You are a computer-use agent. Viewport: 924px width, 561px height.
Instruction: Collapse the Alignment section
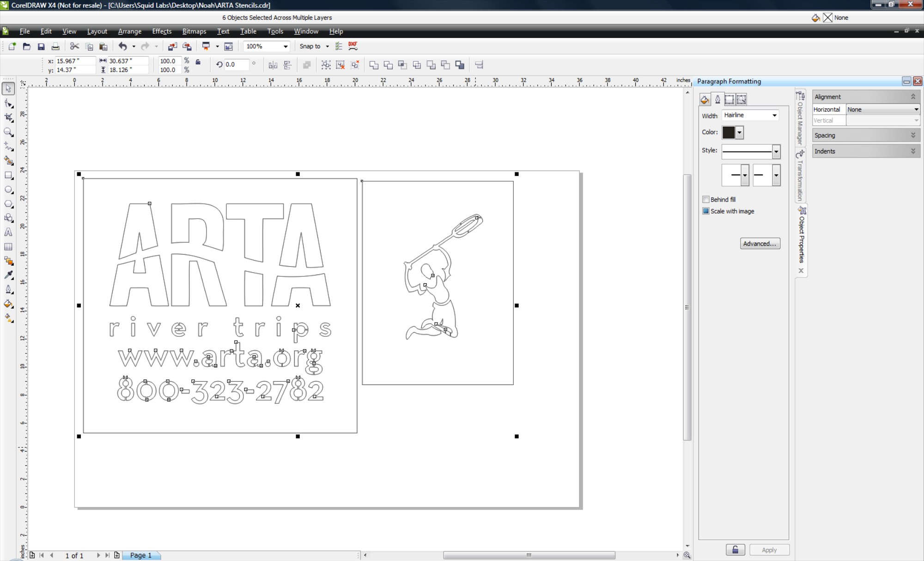click(x=913, y=97)
